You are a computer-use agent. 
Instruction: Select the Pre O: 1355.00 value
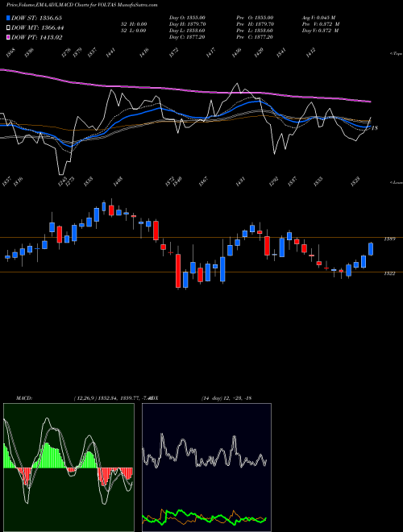click(256, 18)
